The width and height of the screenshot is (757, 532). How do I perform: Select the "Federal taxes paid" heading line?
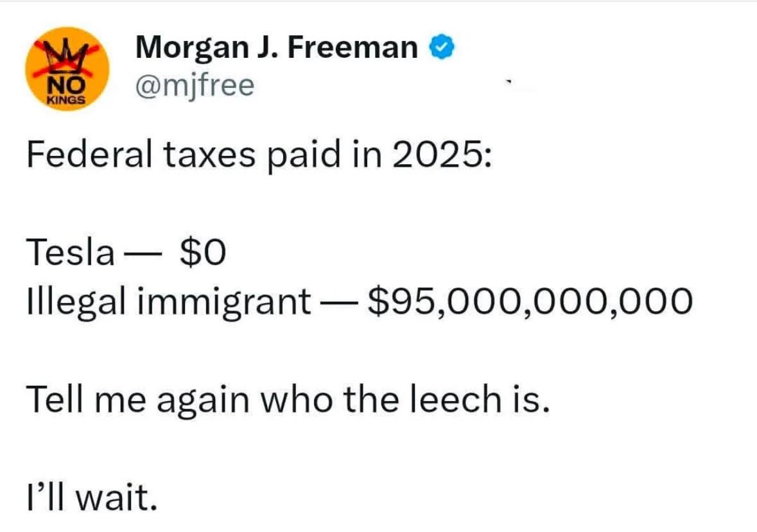pyautogui.click(x=259, y=156)
